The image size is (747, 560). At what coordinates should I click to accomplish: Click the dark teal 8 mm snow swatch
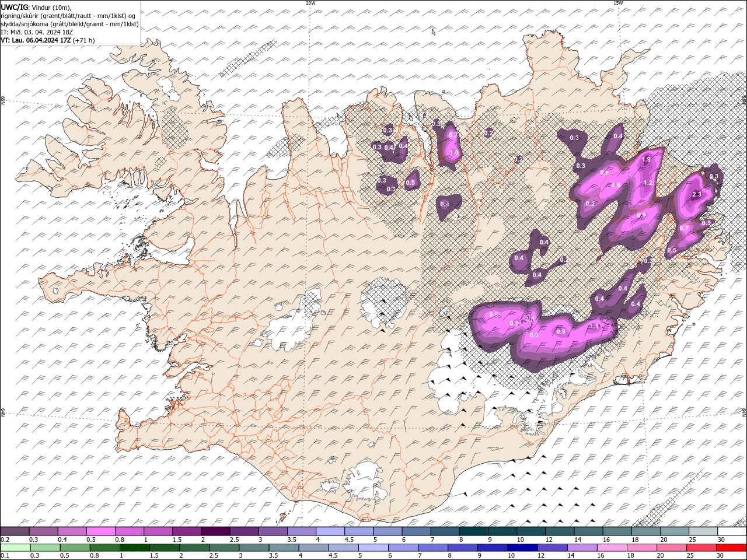pyautogui.click(x=474, y=531)
